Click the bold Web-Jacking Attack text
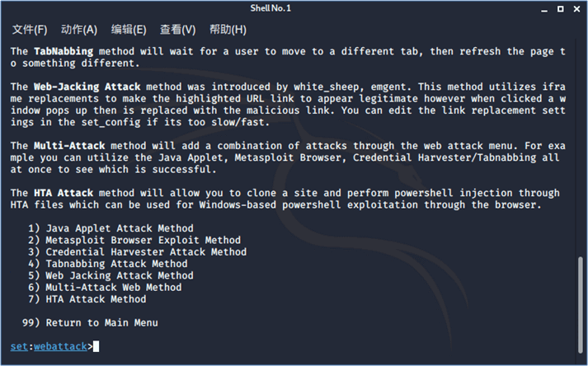 click(88, 87)
